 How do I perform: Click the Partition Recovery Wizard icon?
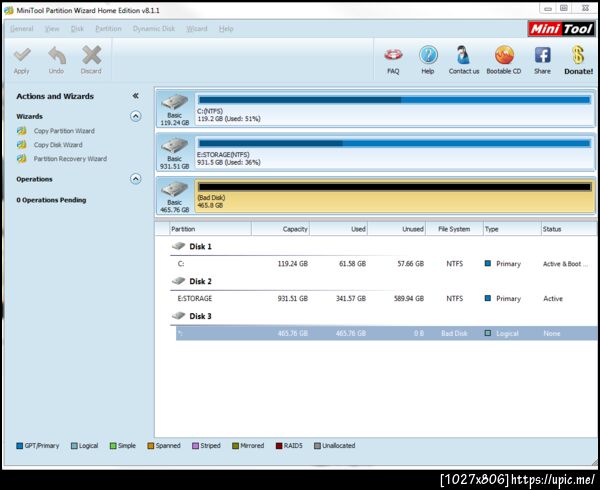pos(22,158)
